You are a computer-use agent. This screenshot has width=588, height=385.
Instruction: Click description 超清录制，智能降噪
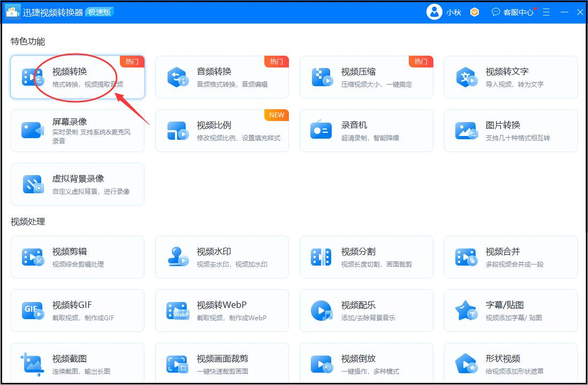tap(370, 138)
